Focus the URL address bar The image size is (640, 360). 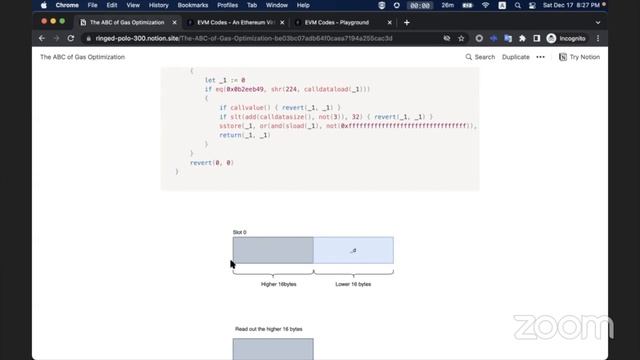261,38
